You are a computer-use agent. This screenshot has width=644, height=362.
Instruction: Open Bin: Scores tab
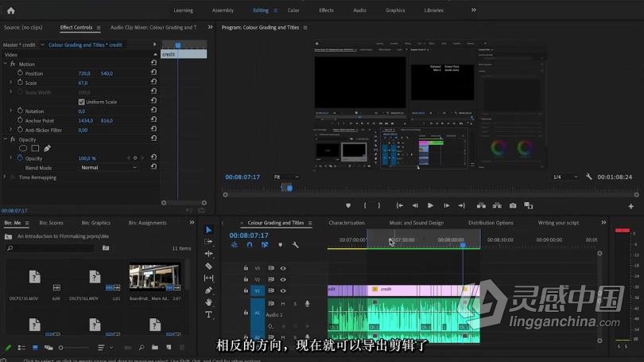pyautogui.click(x=51, y=223)
